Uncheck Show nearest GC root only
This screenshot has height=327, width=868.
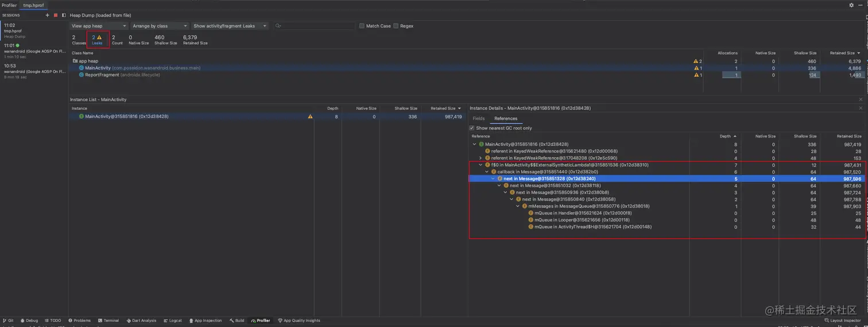[472, 128]
